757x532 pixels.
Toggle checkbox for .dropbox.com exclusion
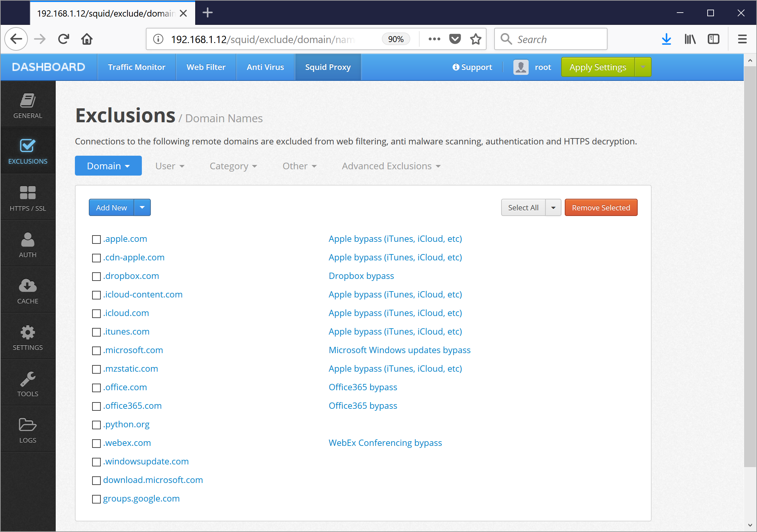[96, 276]
